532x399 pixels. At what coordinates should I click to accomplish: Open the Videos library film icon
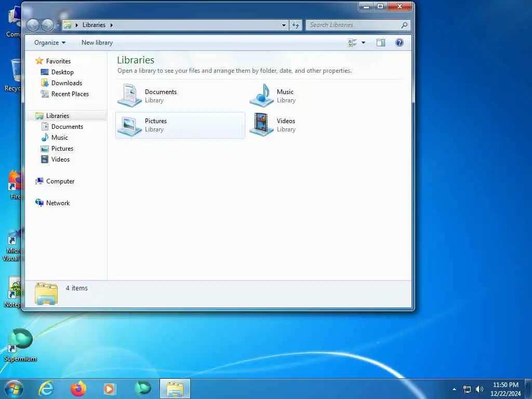261,125
